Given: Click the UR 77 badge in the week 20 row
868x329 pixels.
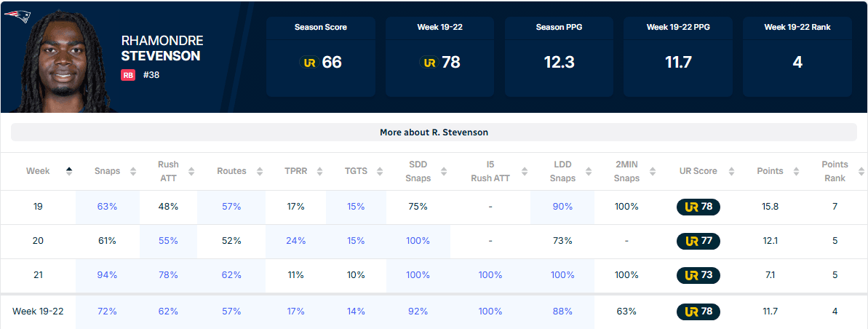Looking at the screenshot, I should [x=698, y=241].
